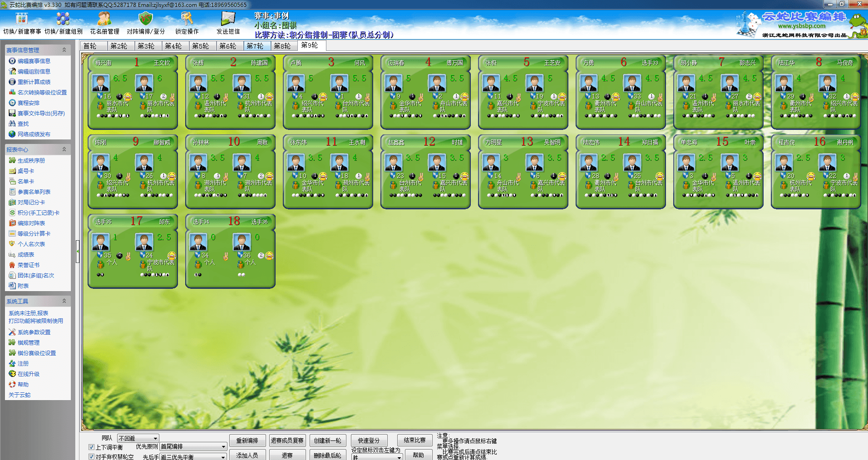
Task: Open 个人名次表 report
Action: pyautogui.click(x=27, y=244)
